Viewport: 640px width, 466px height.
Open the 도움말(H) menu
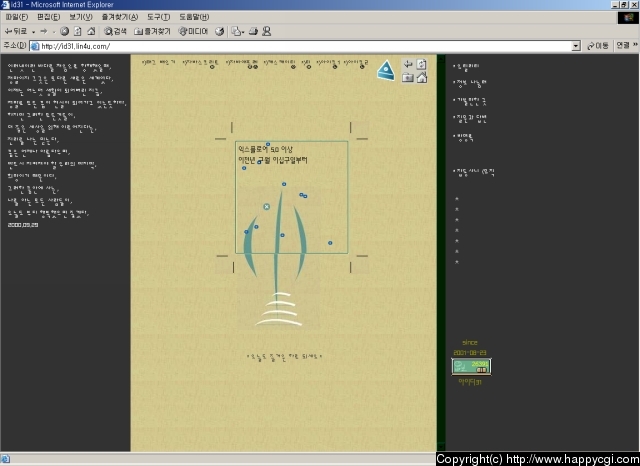(194, 17)
